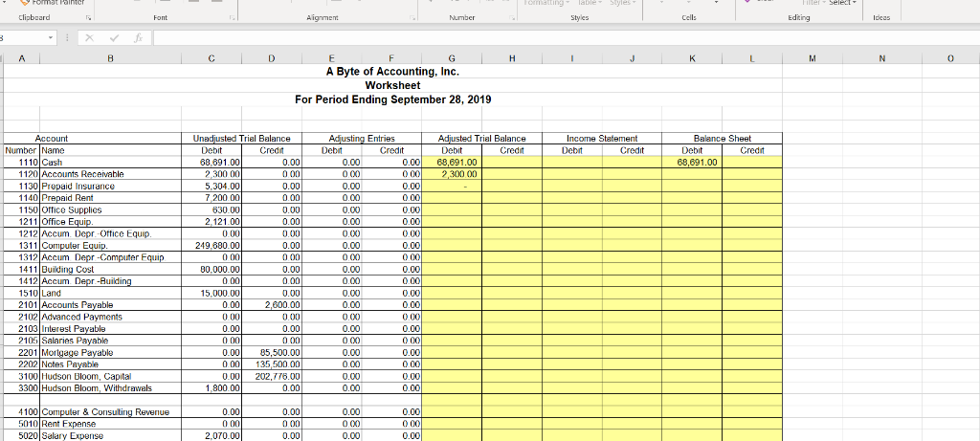Click the 'Balance Sheet' heading
This screenshot has height=441, width=980.
coord(722,139)
